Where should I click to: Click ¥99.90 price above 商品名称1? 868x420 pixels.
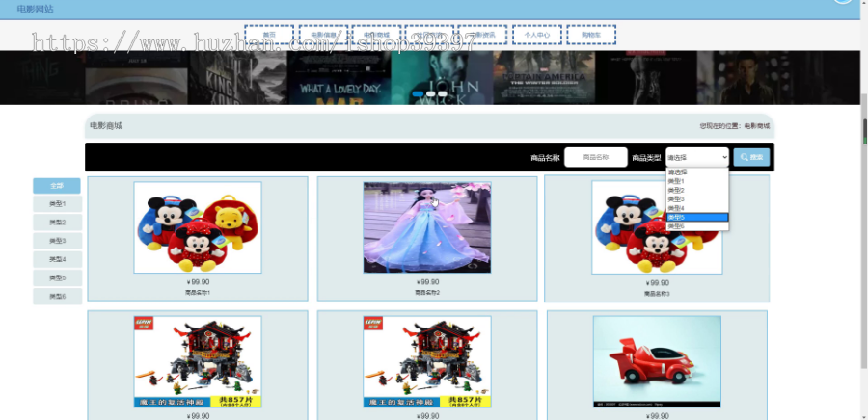coord(198,282)
